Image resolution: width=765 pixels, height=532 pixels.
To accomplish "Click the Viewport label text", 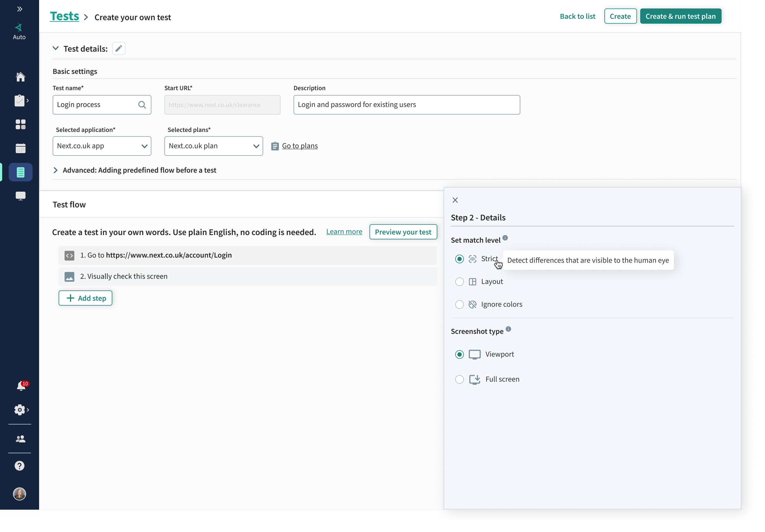I will [x=499, y=354].
